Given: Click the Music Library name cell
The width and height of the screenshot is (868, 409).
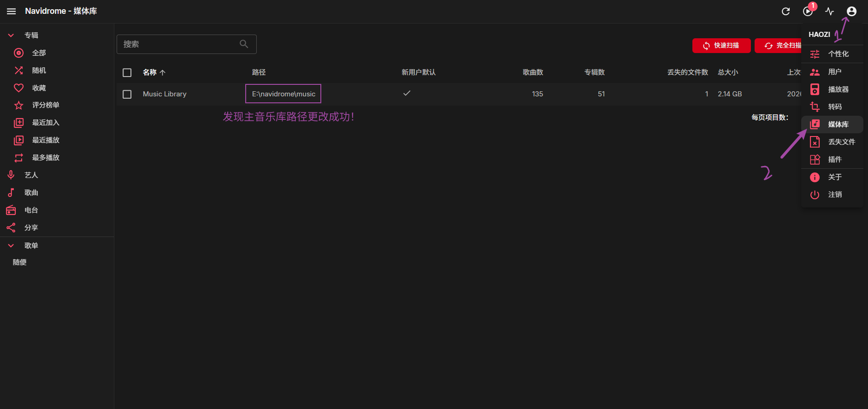Looking at the screenshot, I should [165, 94].
